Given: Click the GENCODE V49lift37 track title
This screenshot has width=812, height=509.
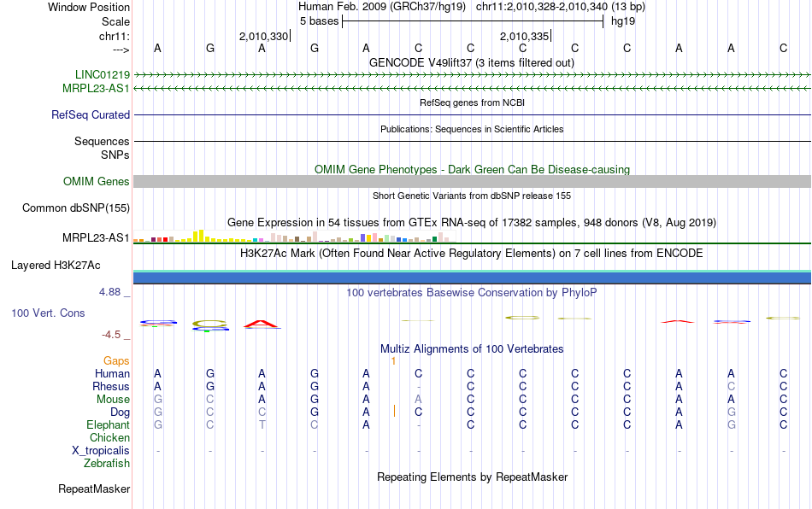Looking at the screenshot, I should click(472, 62).
